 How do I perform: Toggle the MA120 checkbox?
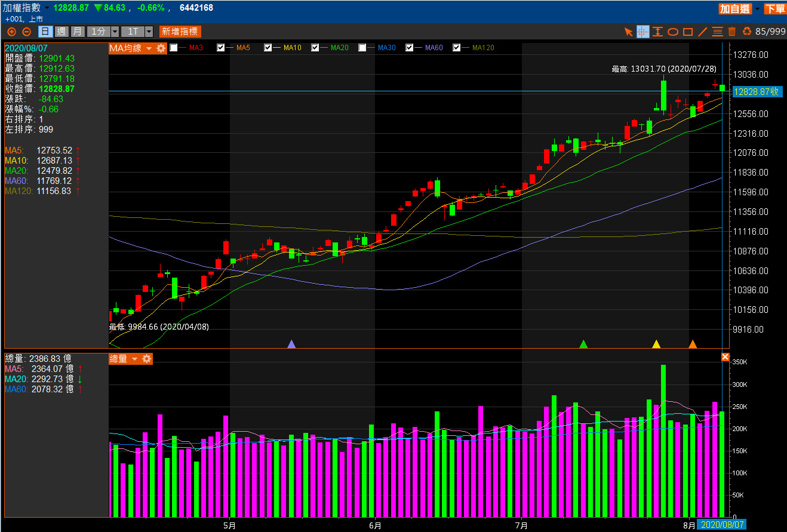click(457, 48)
